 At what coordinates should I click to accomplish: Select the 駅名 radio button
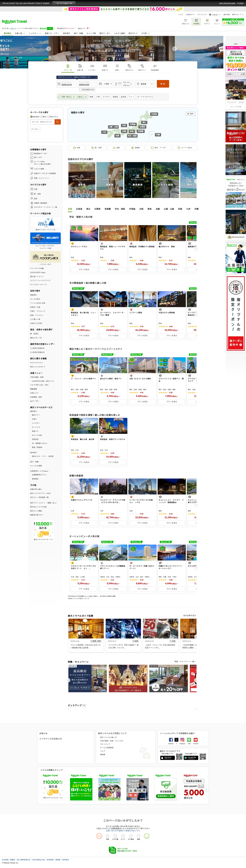tap(42, 117)
